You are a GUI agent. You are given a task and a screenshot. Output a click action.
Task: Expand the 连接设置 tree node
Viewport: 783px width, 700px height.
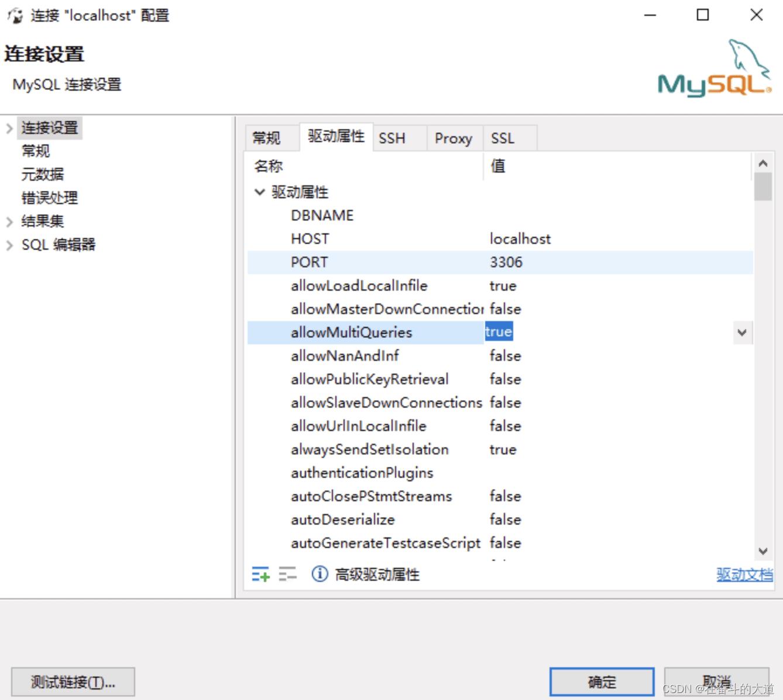(9, 128)
